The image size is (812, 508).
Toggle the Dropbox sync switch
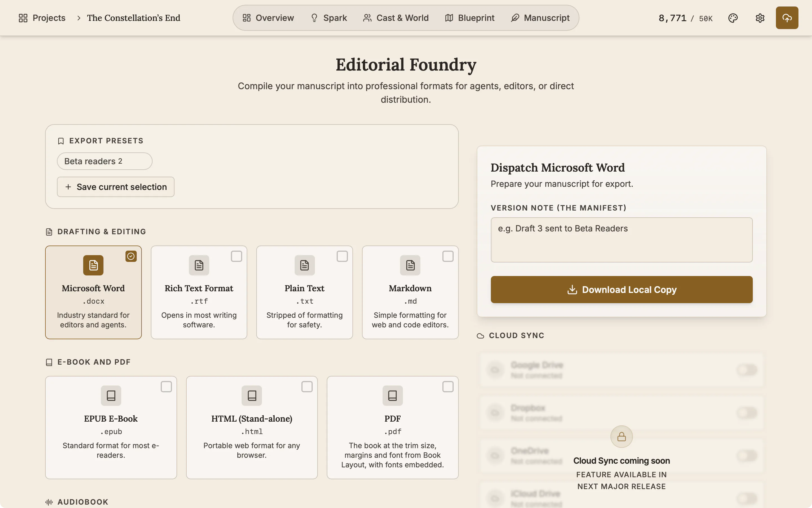pyautogui.click(x=747, y=413)
